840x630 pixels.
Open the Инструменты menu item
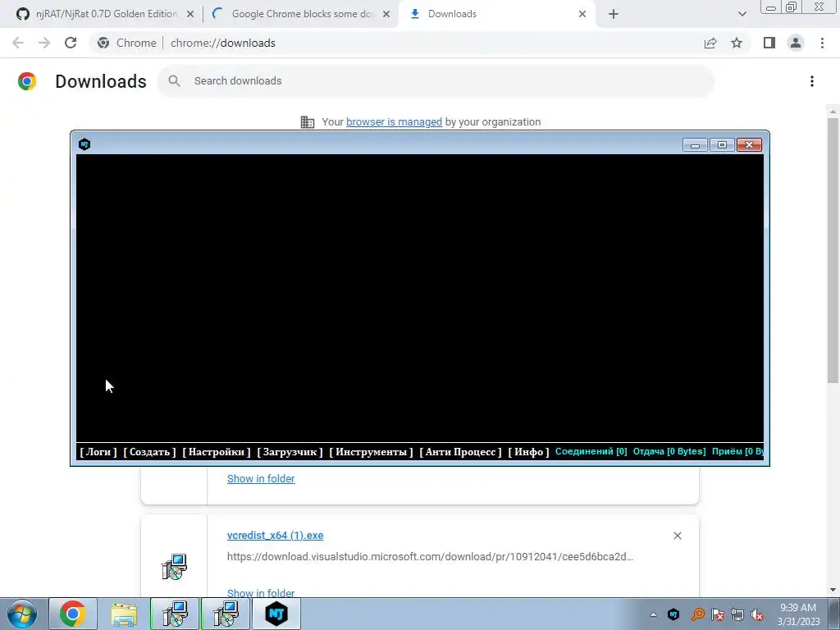(371, 452)
